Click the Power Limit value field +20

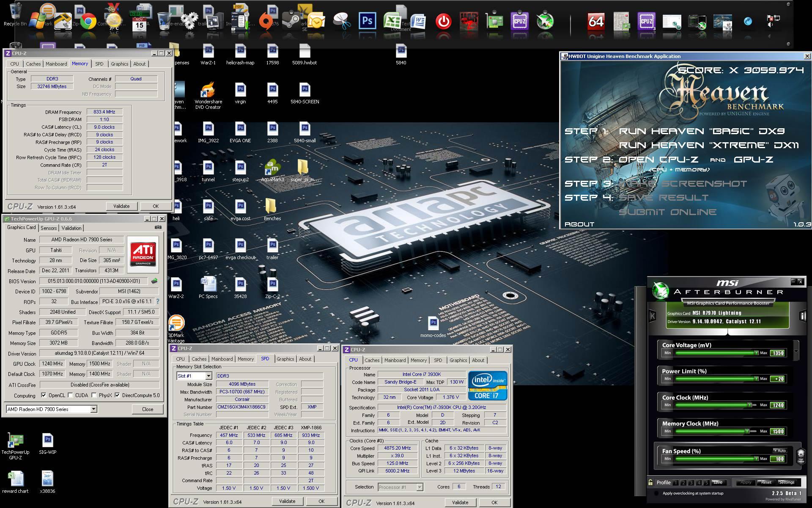[778, 379]
